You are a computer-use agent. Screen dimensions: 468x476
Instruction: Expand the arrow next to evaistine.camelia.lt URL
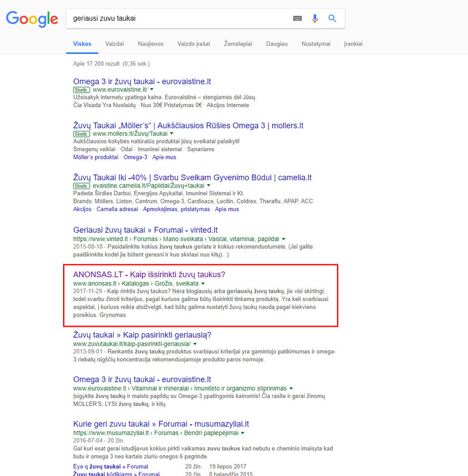[208, 186]
